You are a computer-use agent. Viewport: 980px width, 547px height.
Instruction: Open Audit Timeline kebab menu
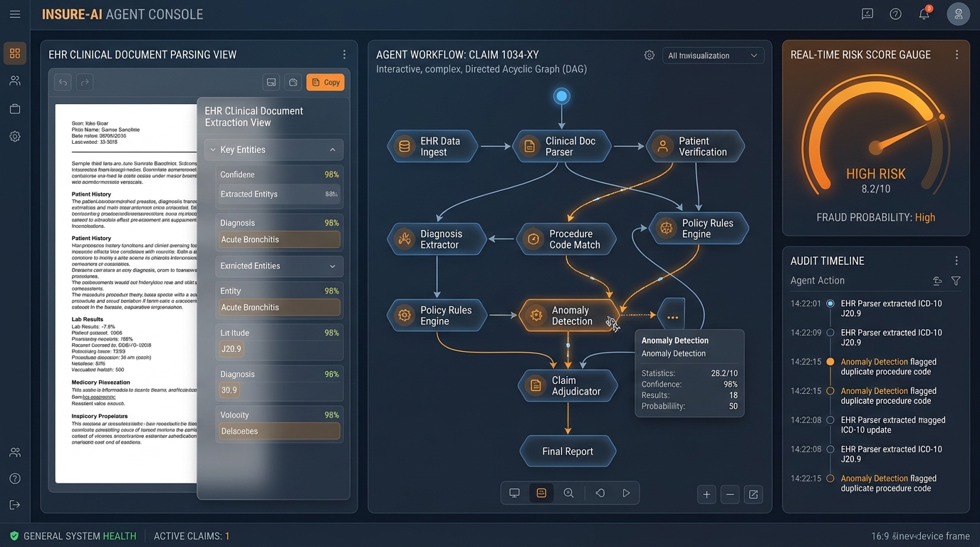(x=956, y=261)
